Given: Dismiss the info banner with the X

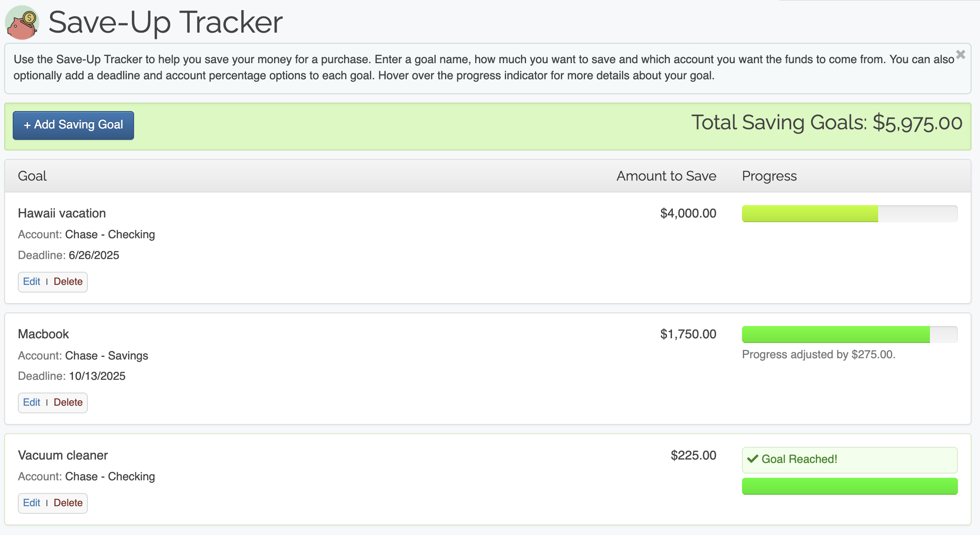Looking at the screenshot, I should click(960, 55).
